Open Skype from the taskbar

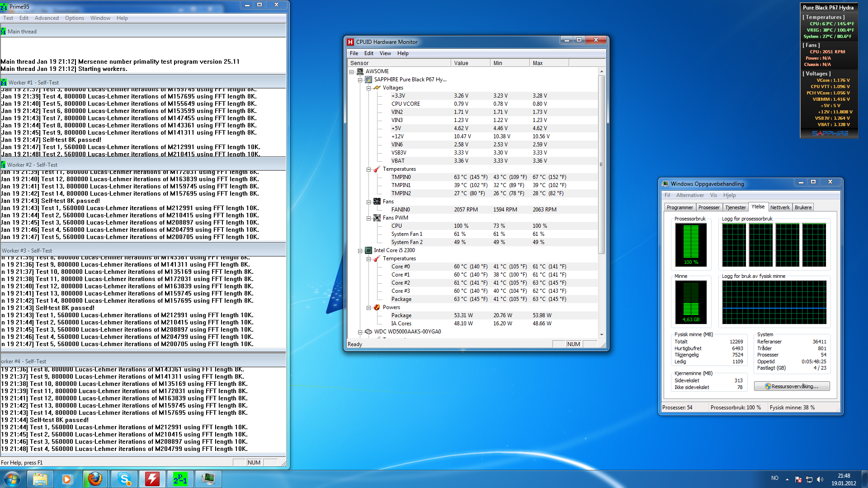coord(124,479)
